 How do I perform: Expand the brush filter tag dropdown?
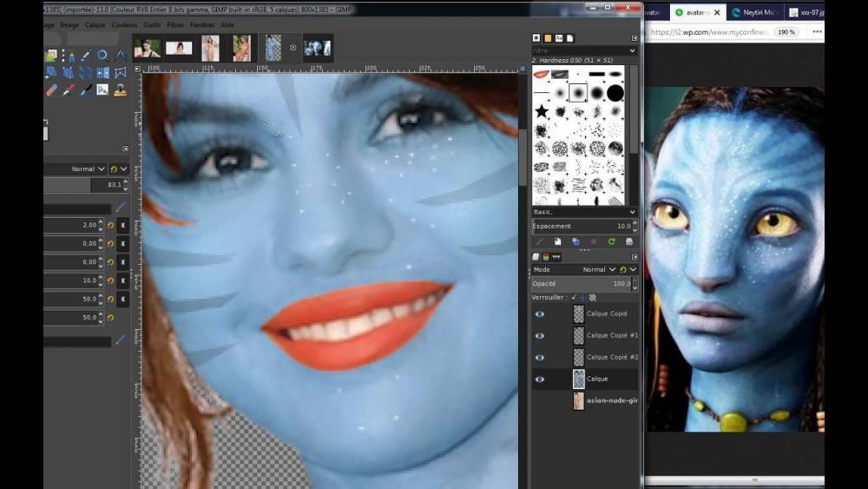tap(632, 50)
